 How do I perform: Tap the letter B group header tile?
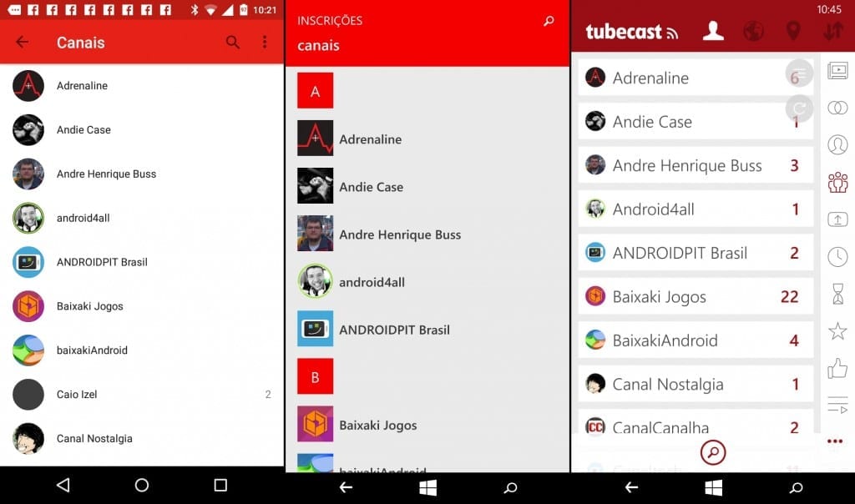click(x=315, y=377)
